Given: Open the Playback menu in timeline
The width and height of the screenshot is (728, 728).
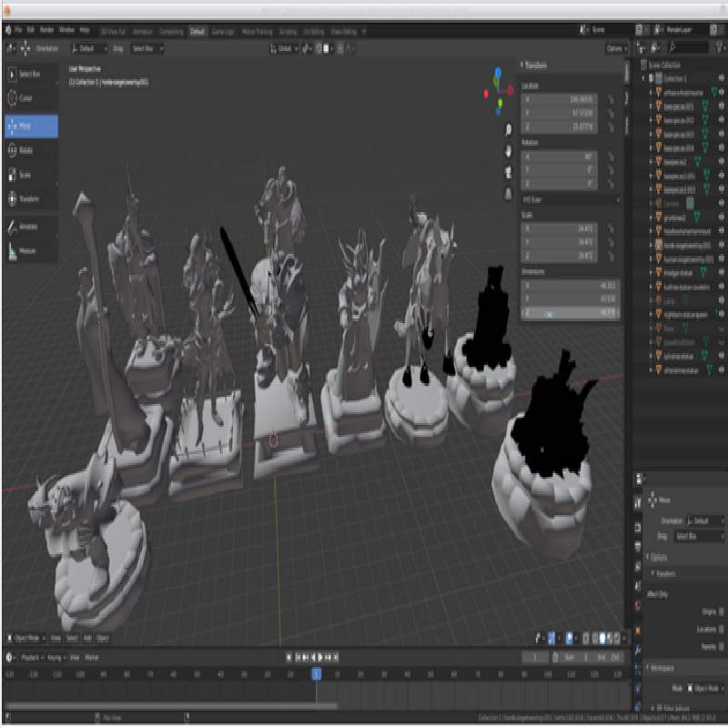Looking at the screenshot, I should coord(32,657).
